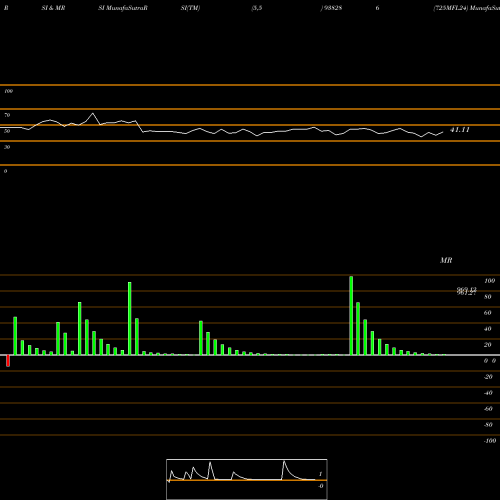The image size is (500, 500).
Task: Click the RSI axis label 30
Action: point(7,147)
